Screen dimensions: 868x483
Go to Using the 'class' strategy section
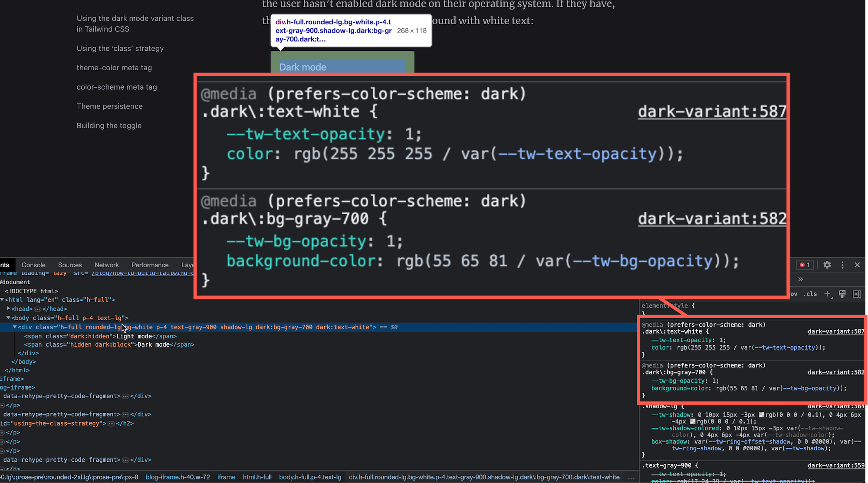[x=120, y=49]
